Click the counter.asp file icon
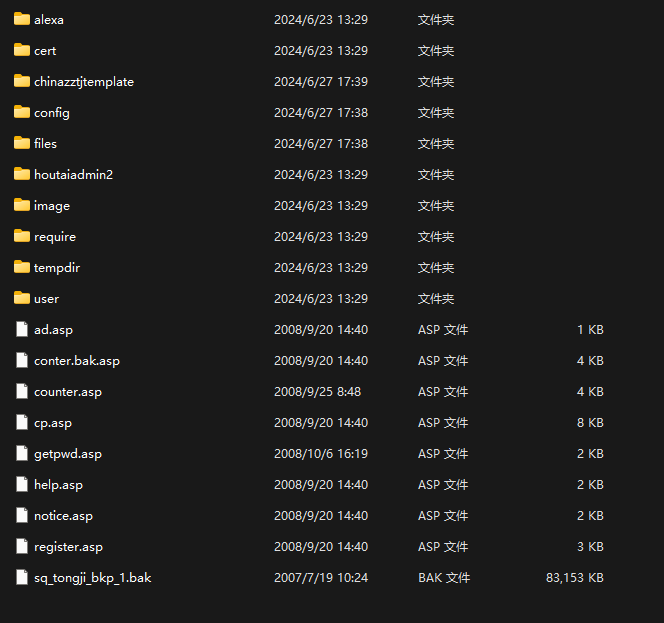The width and height of the screenshot is (664, 623). tap(22, 391)
